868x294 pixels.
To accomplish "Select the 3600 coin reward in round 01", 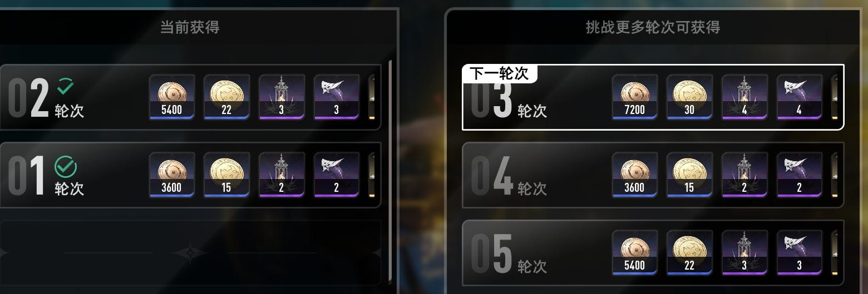I will [171, 175].
